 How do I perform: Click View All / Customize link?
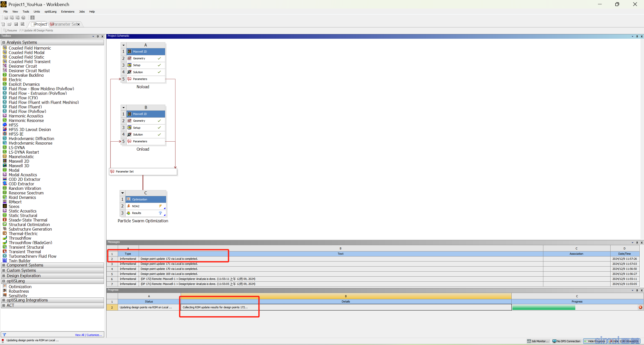coord(88,335)
